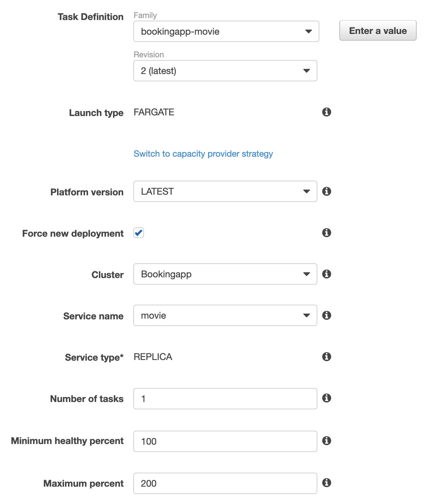Open the Service name dropdown showing movie
Image resolution: width=432 pixels, height=504 pixels.
225,315
